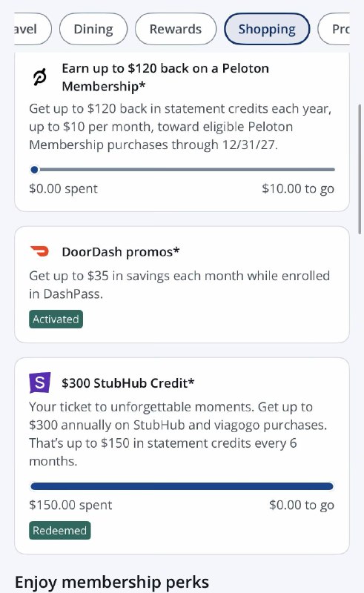Image resolution: width=364 pixels, height=593 pixels.
Task: Click the Redeemed badge on StubHub card
Action: click(x=60, y=530)
